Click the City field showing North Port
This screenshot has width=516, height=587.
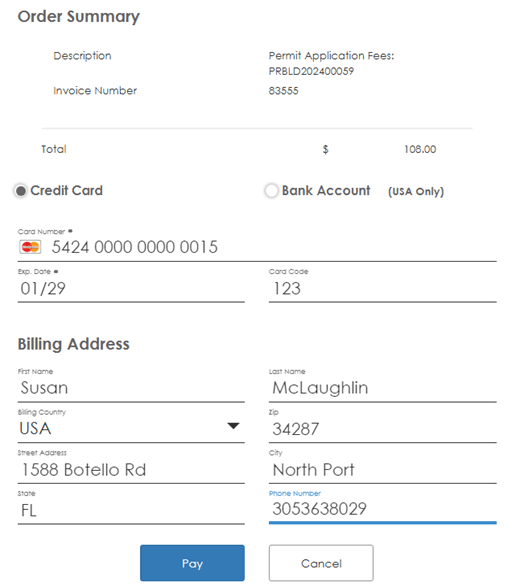click(x=383, y=470)
